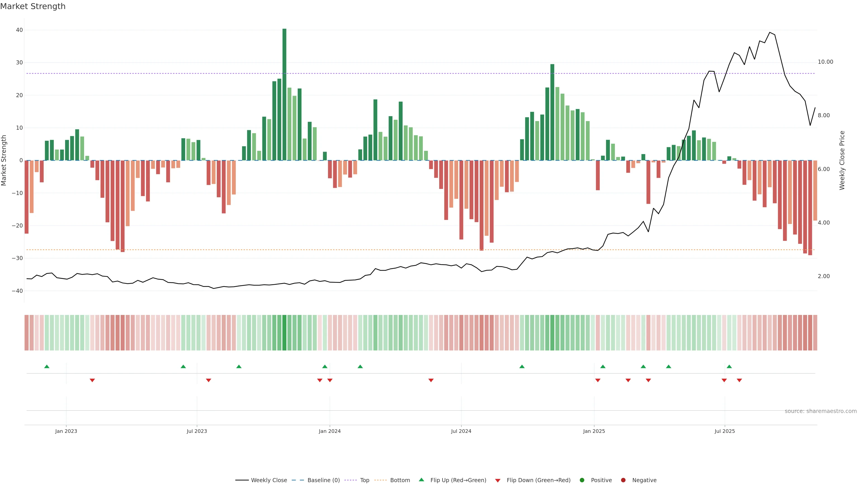This screenshot has width=868, height=488.
Task: Click Flip Down red triangle legend icon
Action: point(498,481)
